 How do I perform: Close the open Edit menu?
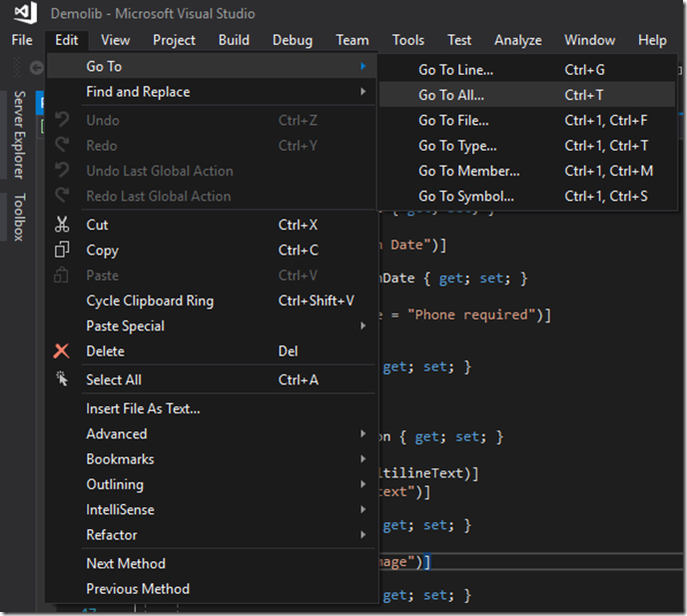(67, 40)
